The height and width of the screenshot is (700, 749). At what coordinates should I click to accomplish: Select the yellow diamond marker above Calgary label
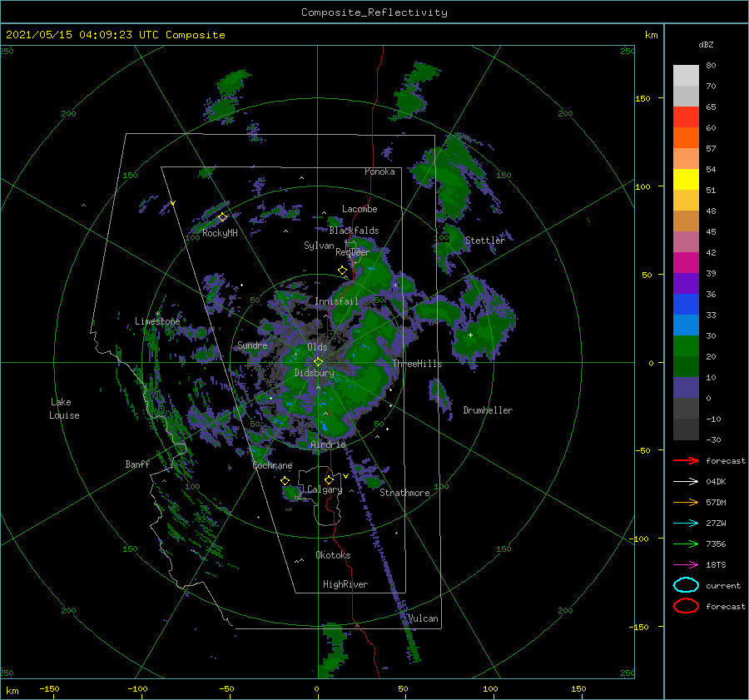click(x=329, y=479)
